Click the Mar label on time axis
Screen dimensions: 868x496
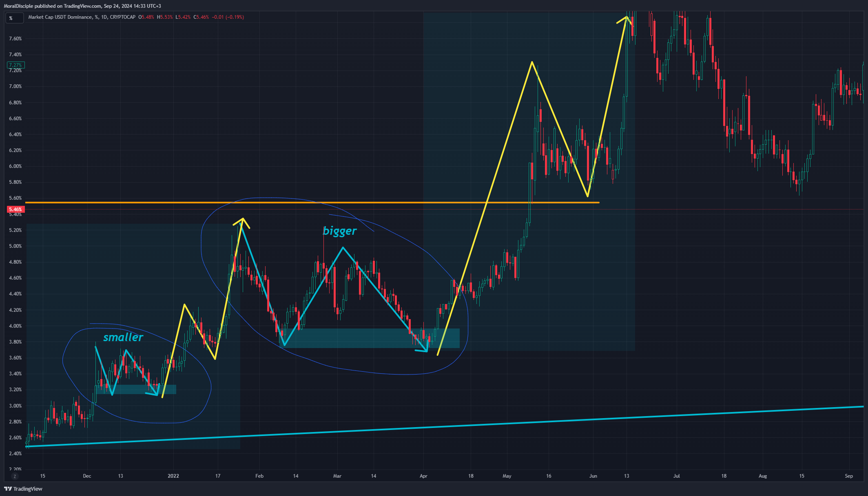coord(337,476)
